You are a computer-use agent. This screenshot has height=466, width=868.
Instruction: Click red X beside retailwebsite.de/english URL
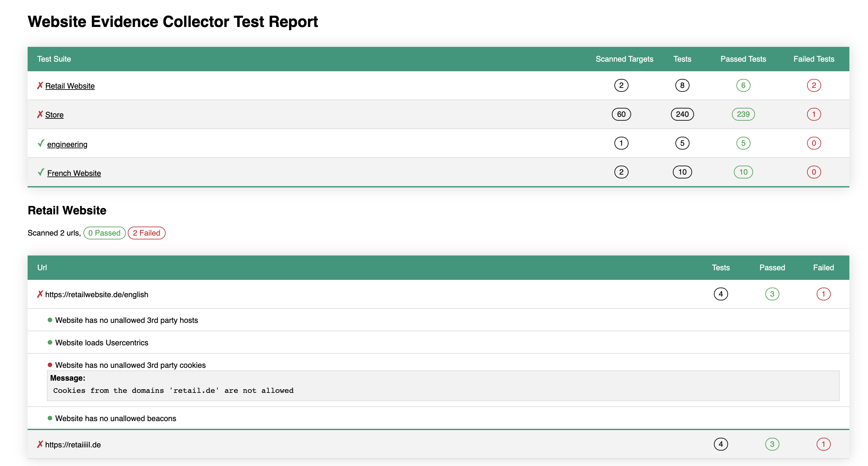coord(40,294)
